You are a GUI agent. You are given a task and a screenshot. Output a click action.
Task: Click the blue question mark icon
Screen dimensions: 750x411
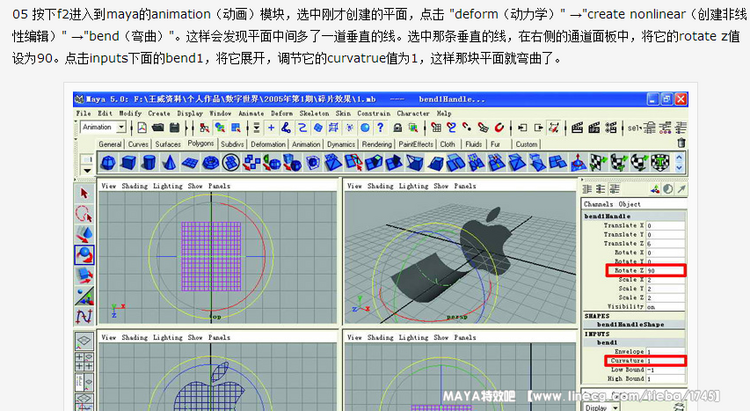(x=380, y=128)
